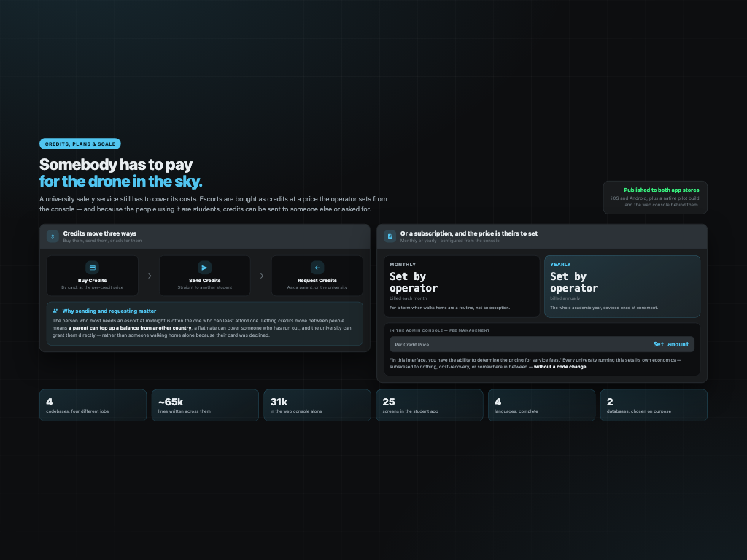Click bold "a parent can top up a balance" text

pyautogui.click(x=130, y=328)
